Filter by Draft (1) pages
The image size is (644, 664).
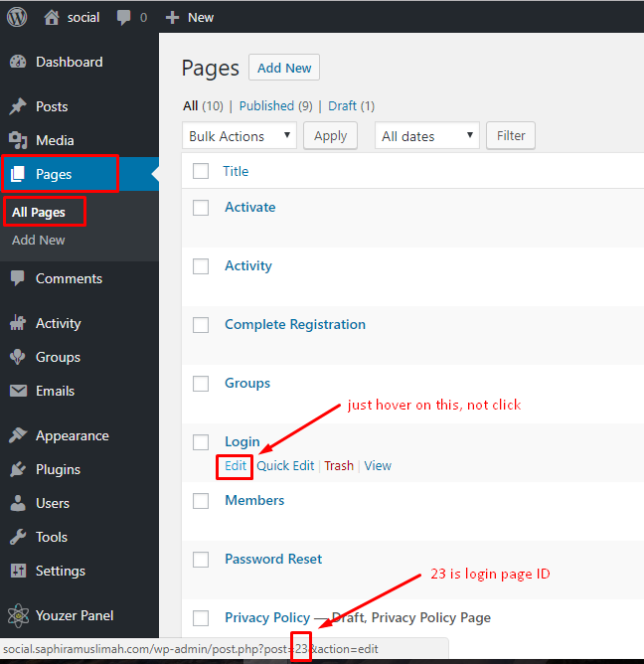[351, 105]
